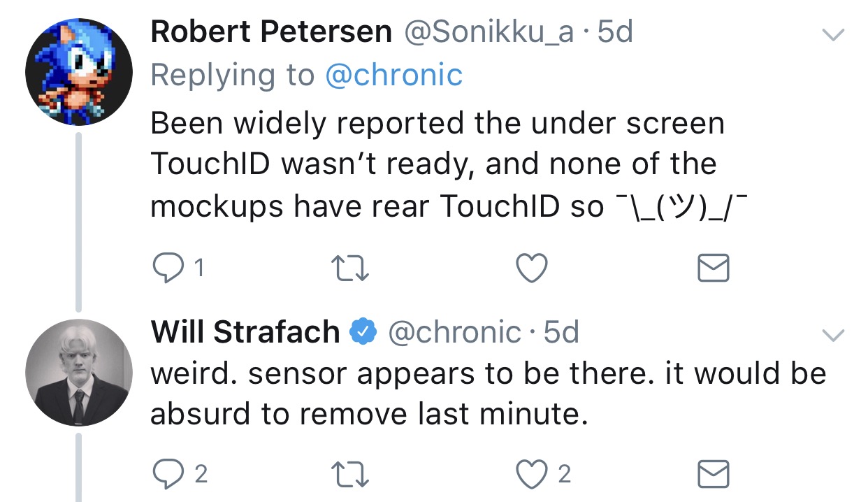The image size is (868, 502).
Task: Reply to Robert Petersen's tweet
Action: pyautogui.click(x=168, y=268)
